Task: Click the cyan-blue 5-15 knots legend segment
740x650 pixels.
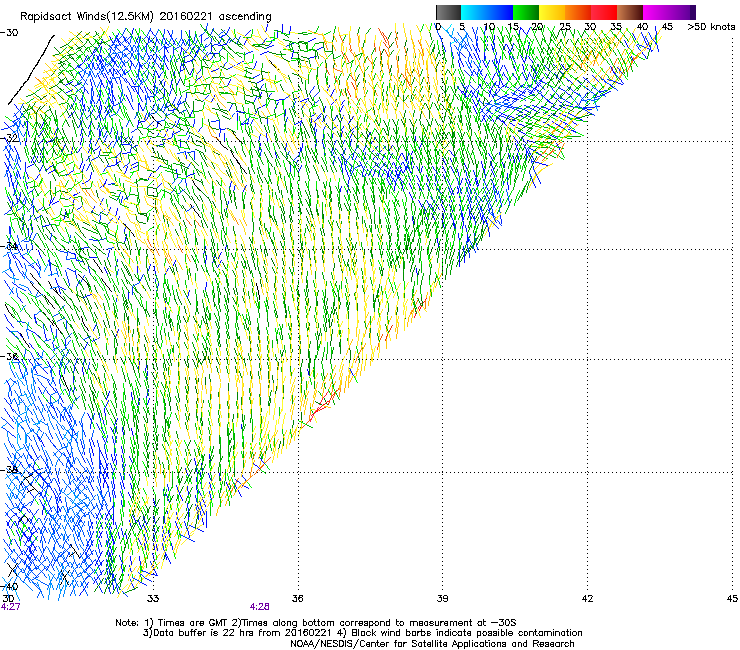Action: coord(487,12)
